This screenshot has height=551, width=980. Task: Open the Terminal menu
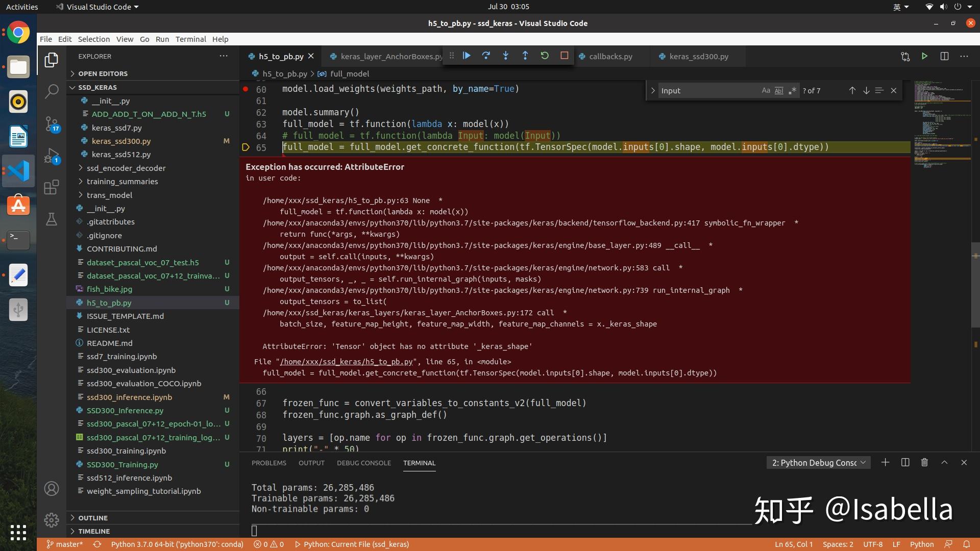[190, 39]
